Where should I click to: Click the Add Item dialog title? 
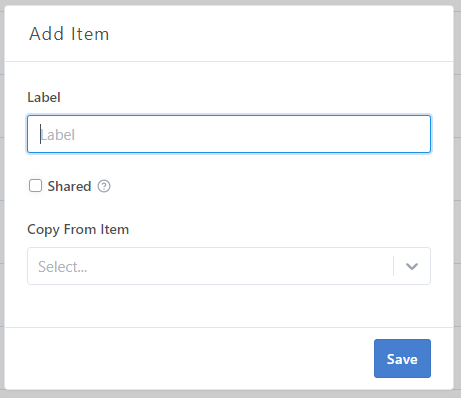click(69, 34)
